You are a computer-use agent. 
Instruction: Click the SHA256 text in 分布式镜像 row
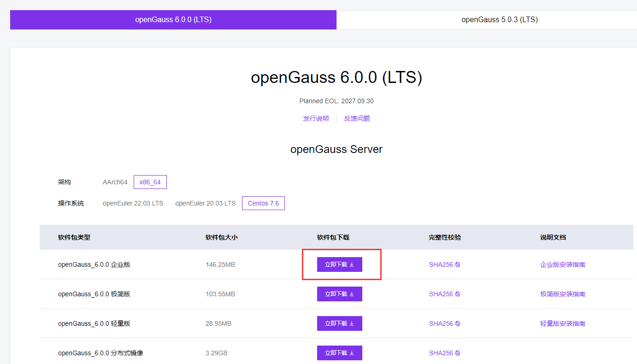(x=441, y=353)
